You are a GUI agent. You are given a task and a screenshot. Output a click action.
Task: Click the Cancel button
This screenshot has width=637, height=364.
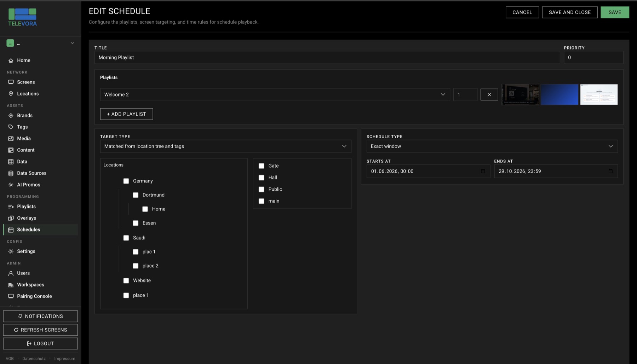pos(522,12)
